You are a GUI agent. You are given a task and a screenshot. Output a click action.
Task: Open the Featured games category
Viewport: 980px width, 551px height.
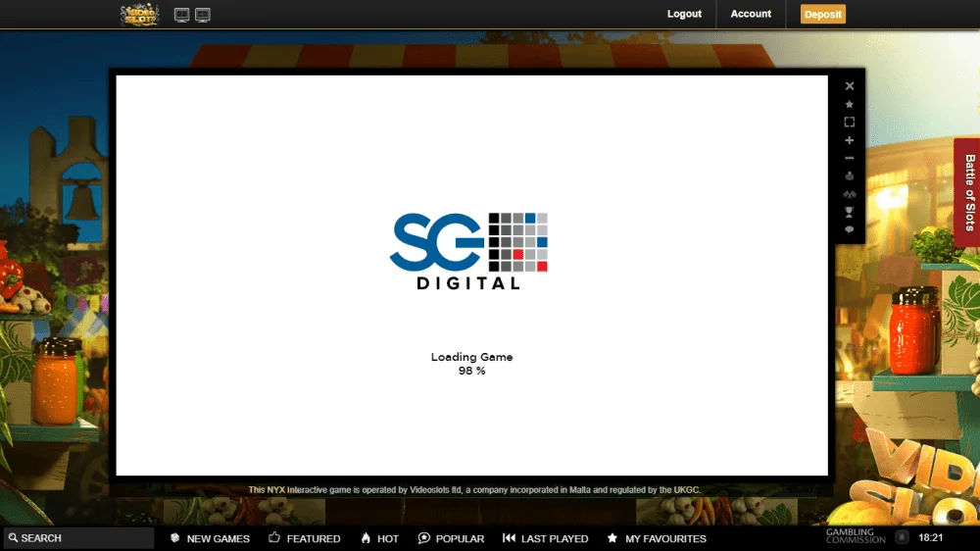pos(305,538)
